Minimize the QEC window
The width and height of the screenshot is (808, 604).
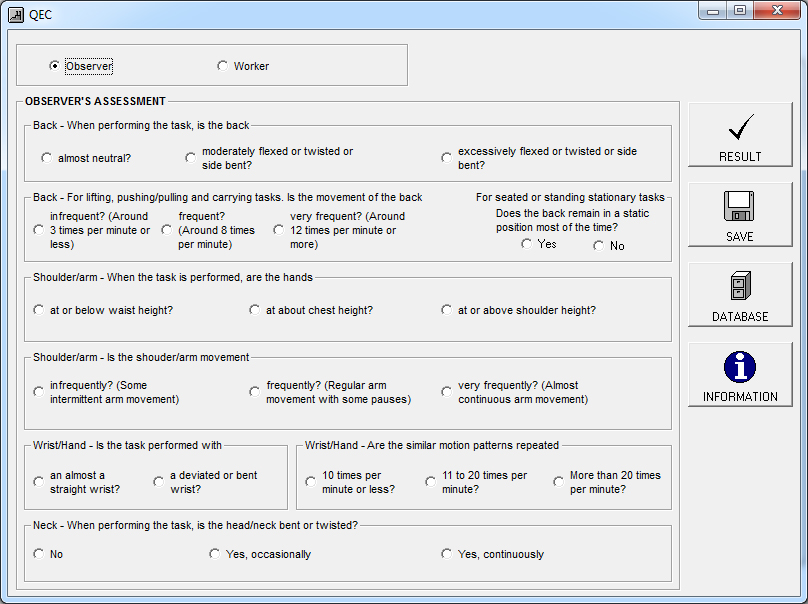(713, 11)
